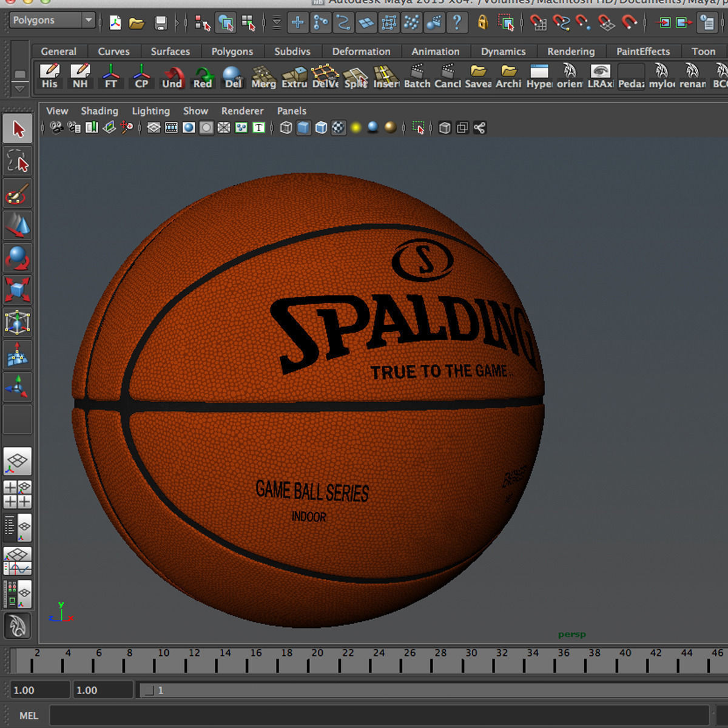
Task: Click the Und undo shelf icon
Action: (x=172, y=76)
